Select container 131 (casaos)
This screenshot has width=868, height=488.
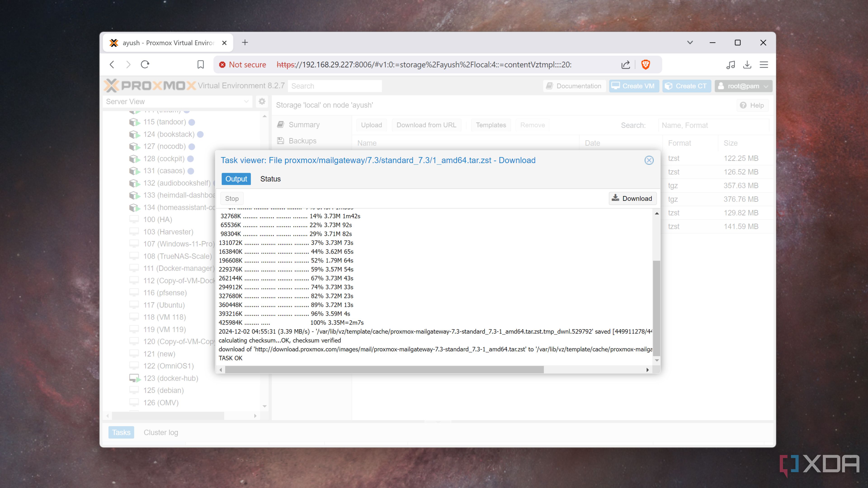pos(164,171)
